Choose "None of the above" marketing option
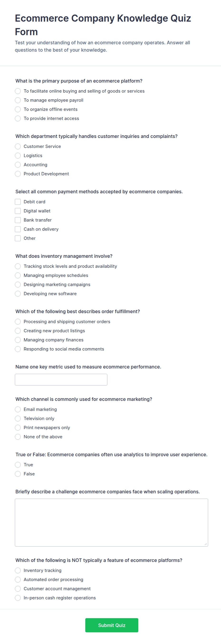 (18, 437)
